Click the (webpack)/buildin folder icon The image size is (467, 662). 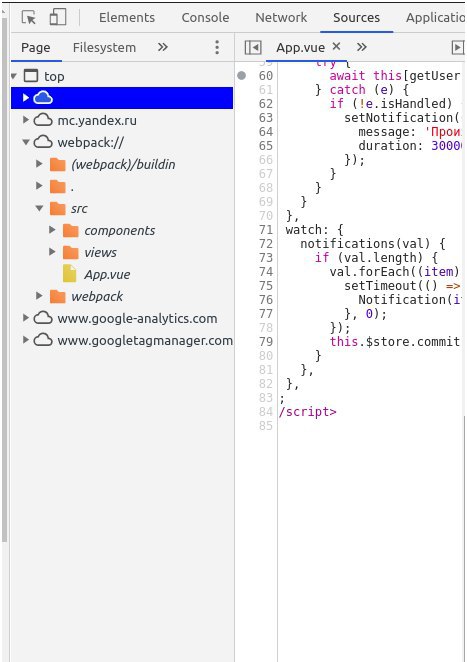(x=57, y=164)
